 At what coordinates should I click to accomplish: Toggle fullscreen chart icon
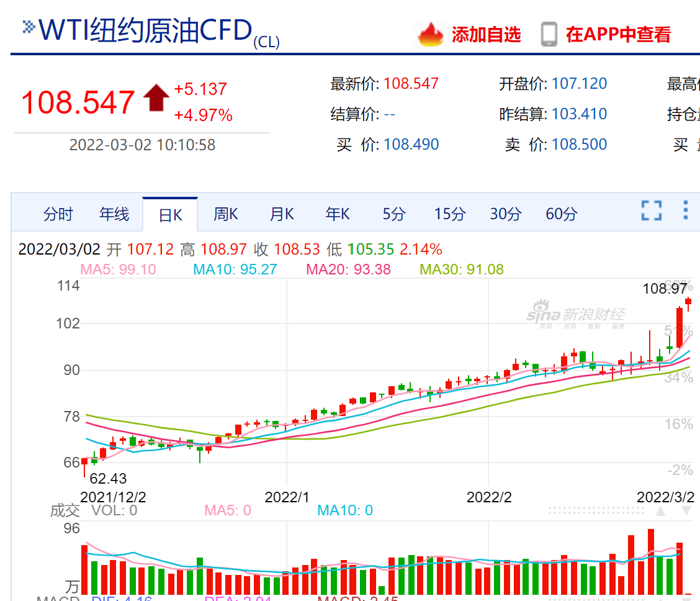click(652, 210)
